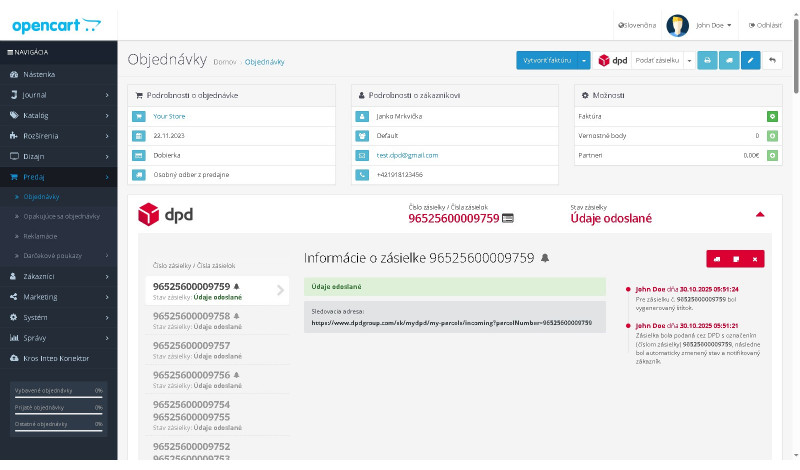Open John Doe user dropdown

click(713, 25)
